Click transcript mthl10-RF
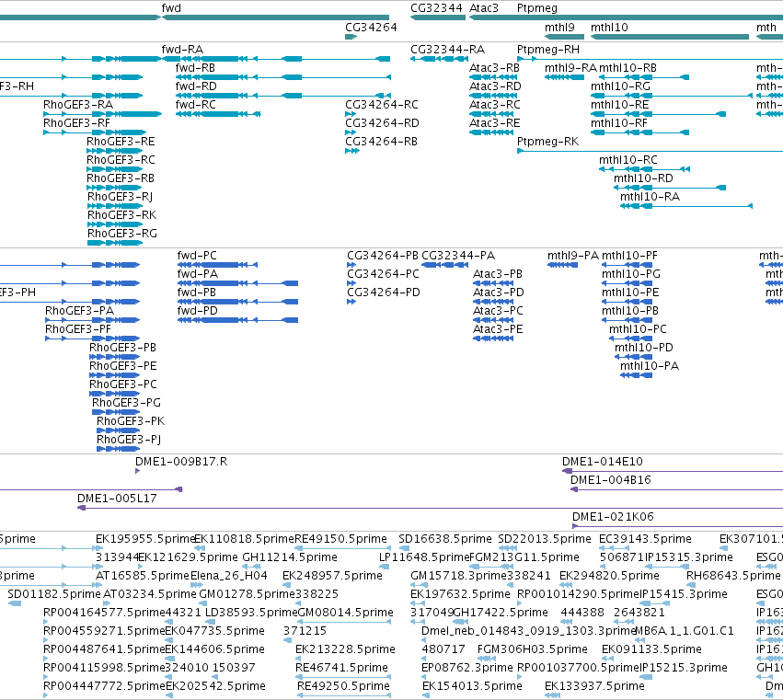Image resolution: width=783 pixels, height=700 pixels. [619, 123]
